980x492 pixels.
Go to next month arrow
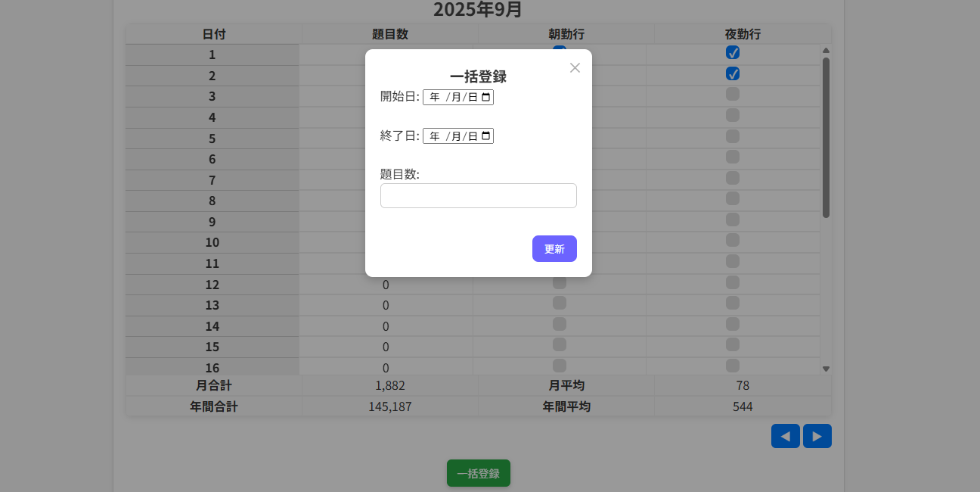[817, 436]
